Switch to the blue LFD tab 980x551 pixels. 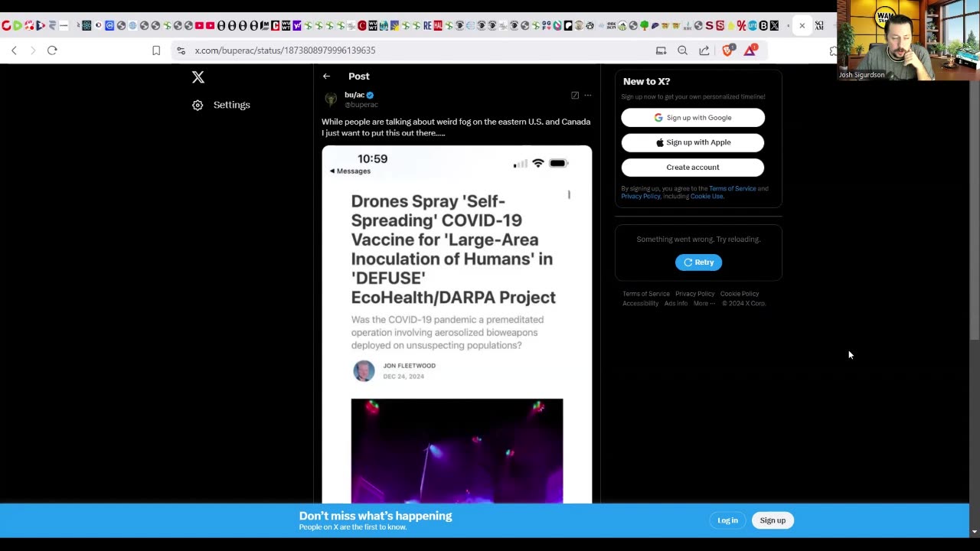(752, 26)
